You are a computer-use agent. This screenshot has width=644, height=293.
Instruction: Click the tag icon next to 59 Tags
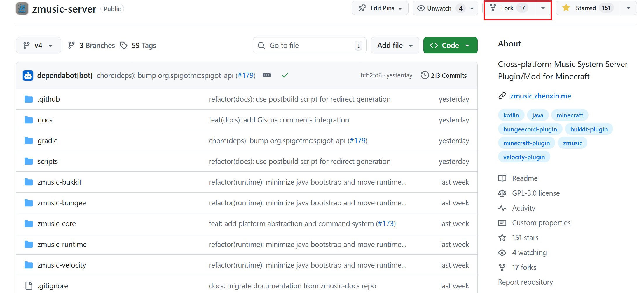124,45
